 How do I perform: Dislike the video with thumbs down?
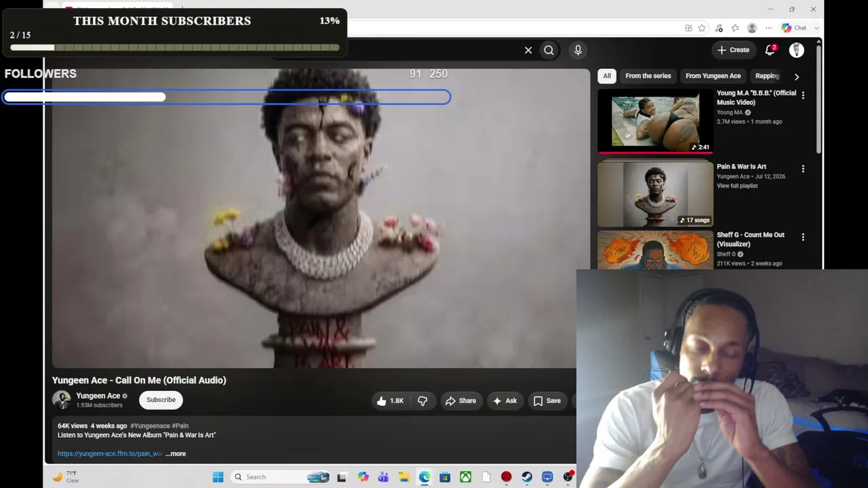click(422, 401)
